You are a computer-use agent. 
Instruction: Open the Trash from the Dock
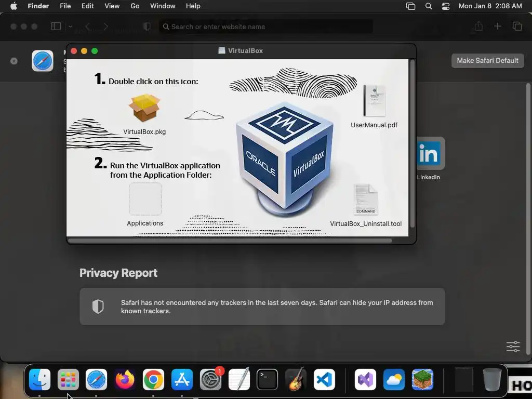[x=492, y=379]
